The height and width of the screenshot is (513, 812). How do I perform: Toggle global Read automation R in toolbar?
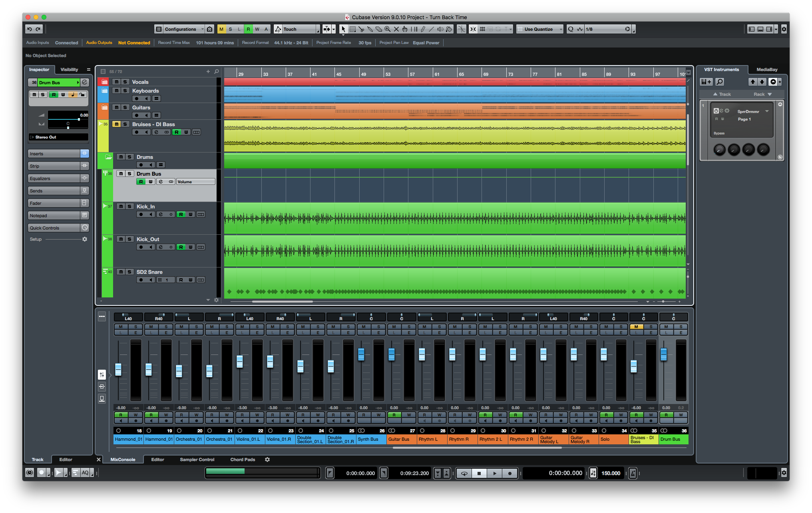(248, 29)
